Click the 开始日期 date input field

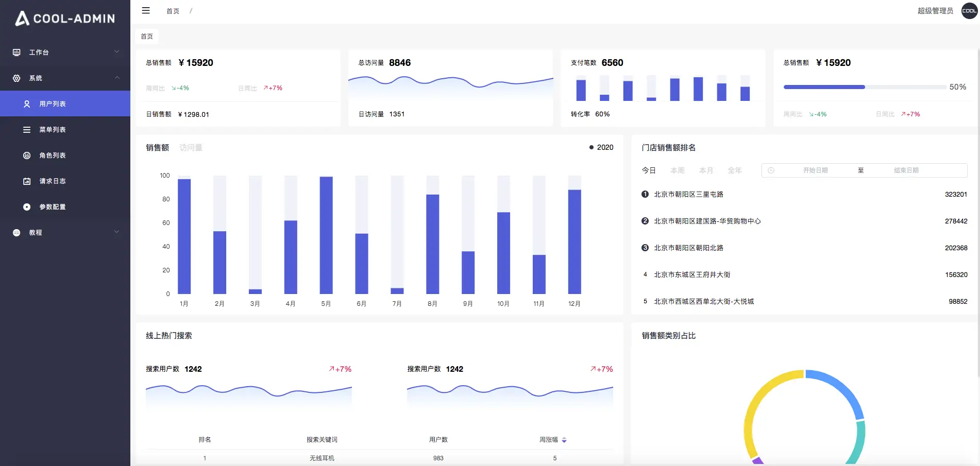[815, 170]
